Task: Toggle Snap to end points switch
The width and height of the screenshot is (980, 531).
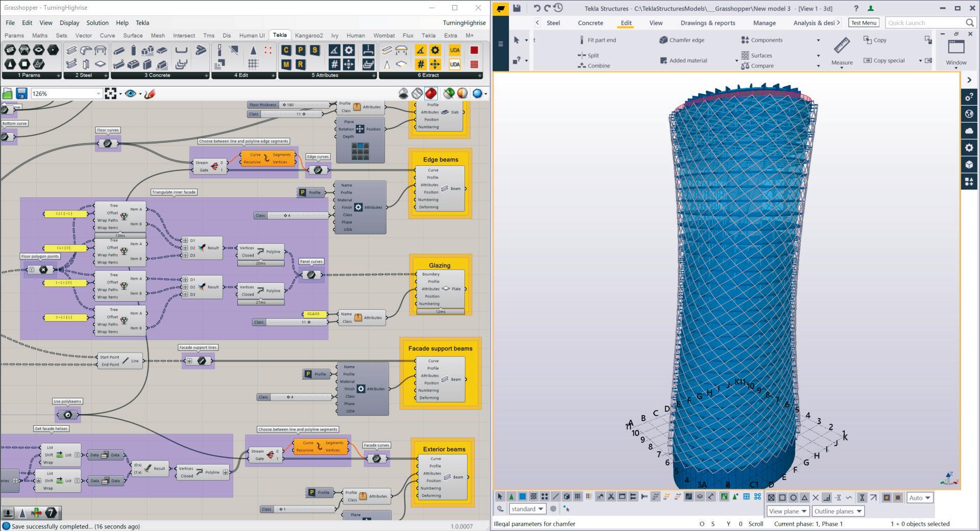Action: (782, 498)
